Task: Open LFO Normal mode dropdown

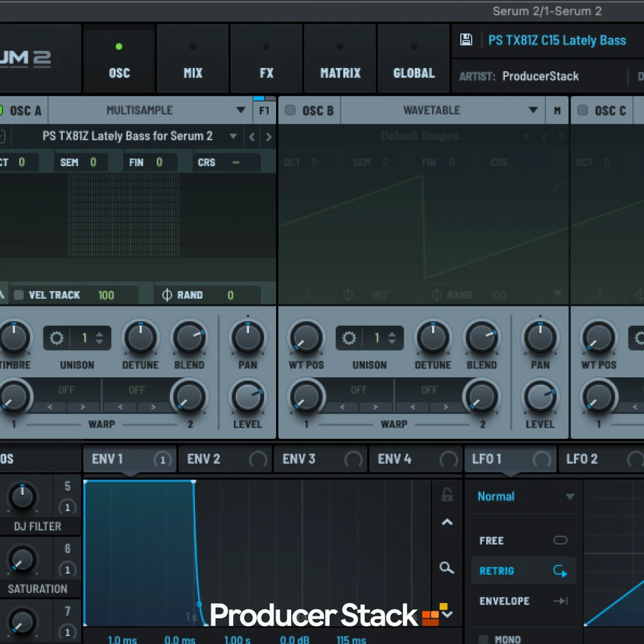Action: (524, 497)
